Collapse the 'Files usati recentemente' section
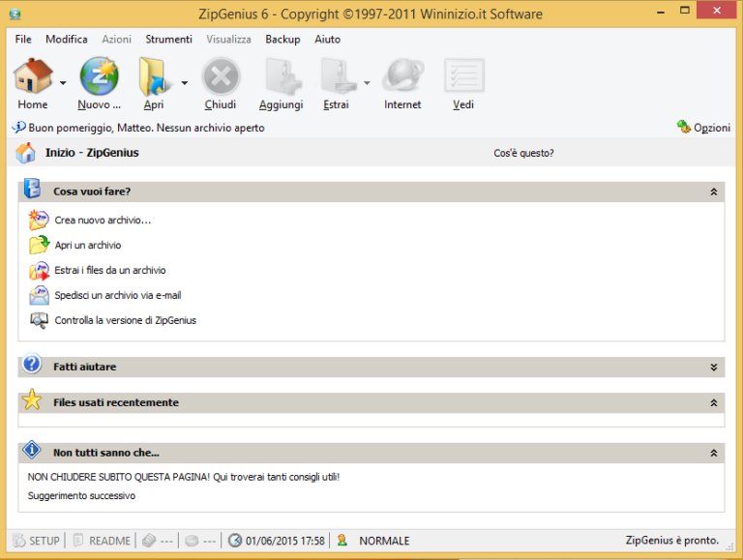The image size is (743, 560). pyautogui.click(x=714, y=402)
